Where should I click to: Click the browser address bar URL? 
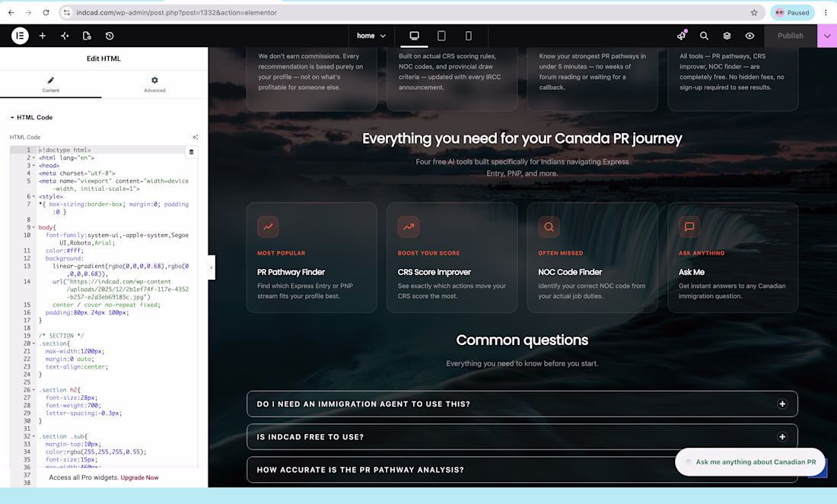click(x=177, y=12)
